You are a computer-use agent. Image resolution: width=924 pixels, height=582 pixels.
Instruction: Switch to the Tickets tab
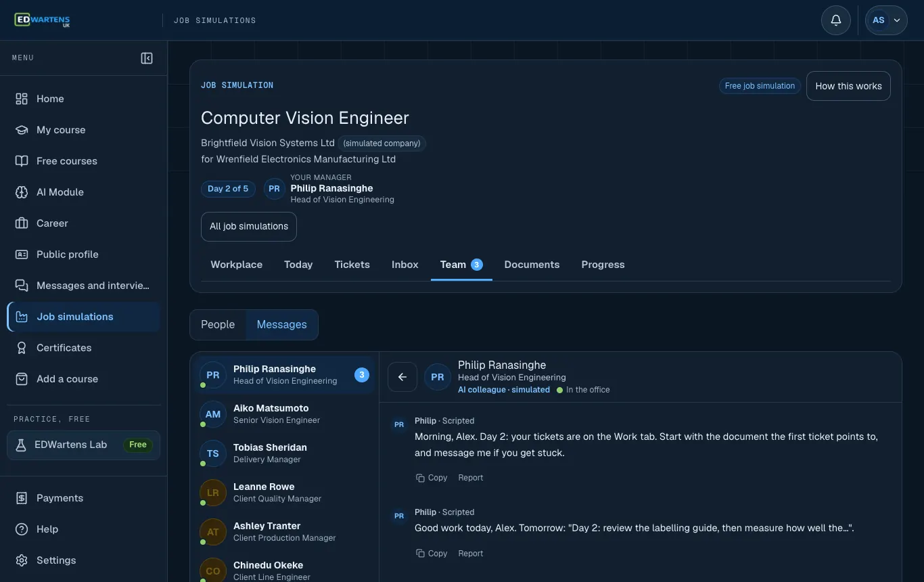pos(352,265)
